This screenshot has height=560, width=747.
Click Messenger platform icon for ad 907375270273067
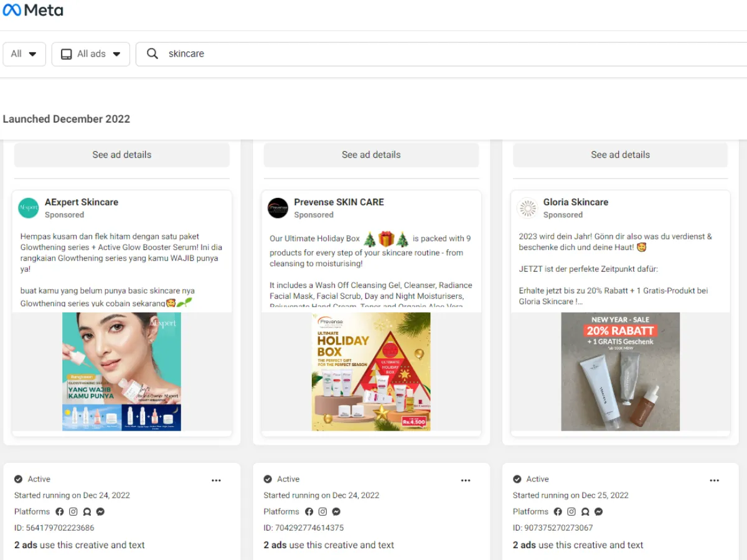click(x=599, y=511)
